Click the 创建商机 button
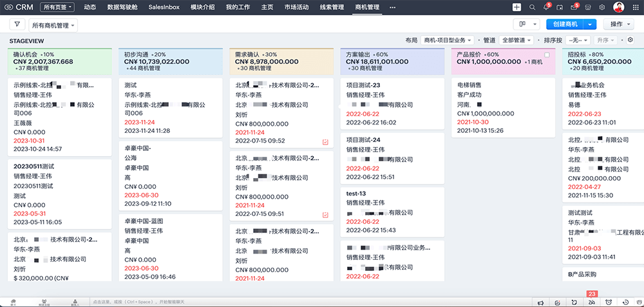 [565, 25]
